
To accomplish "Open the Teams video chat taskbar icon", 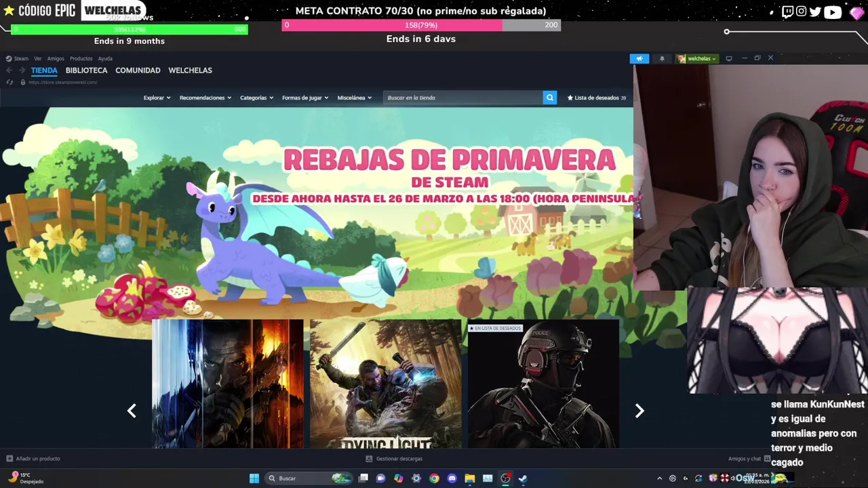I will point(380,479).
